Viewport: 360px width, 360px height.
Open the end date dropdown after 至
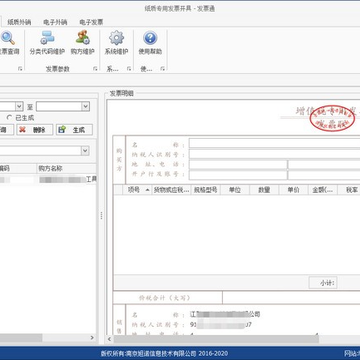pyautogui.click(x=86, y=106)
